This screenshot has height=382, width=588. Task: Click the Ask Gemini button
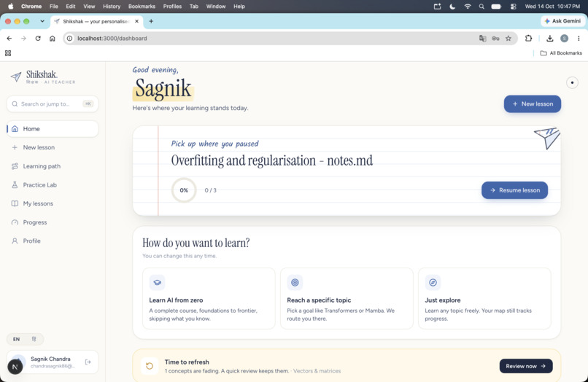(x=562, y=21)
